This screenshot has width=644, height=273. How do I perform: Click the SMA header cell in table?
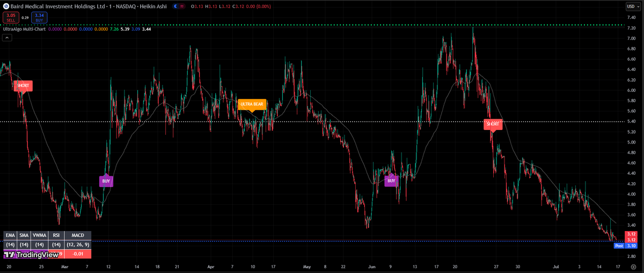point(24,235)
